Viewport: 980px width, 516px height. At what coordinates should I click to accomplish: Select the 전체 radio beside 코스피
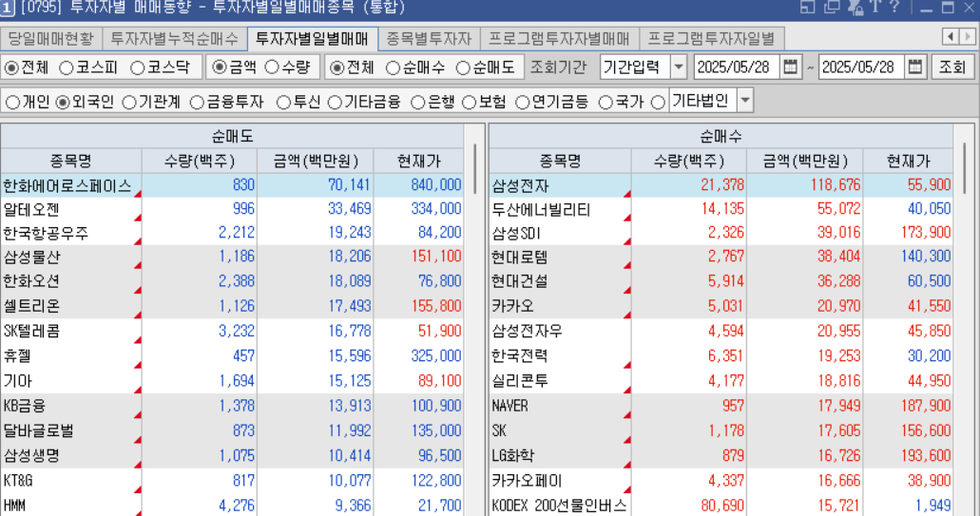click(x=11, y=68)
